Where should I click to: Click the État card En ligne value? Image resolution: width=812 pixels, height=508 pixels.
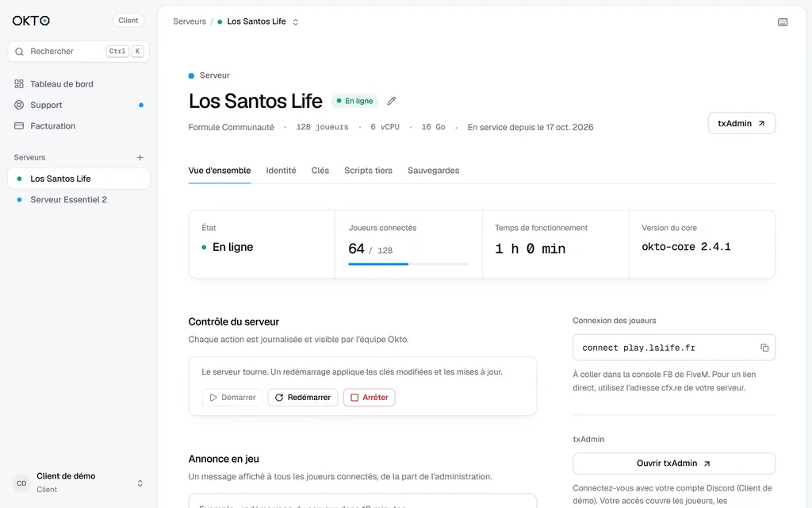pos(232,248)
